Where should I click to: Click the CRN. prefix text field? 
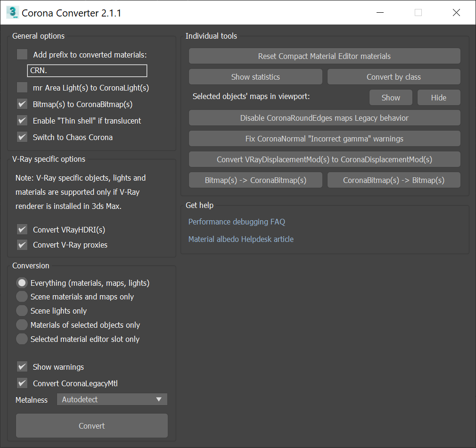[87, 70]
